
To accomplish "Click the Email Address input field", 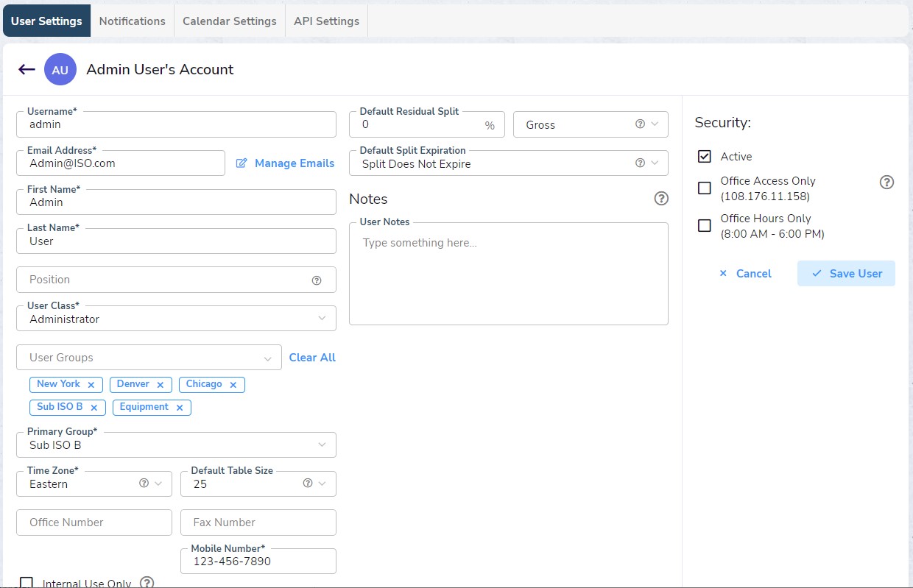I will [121, 163].
